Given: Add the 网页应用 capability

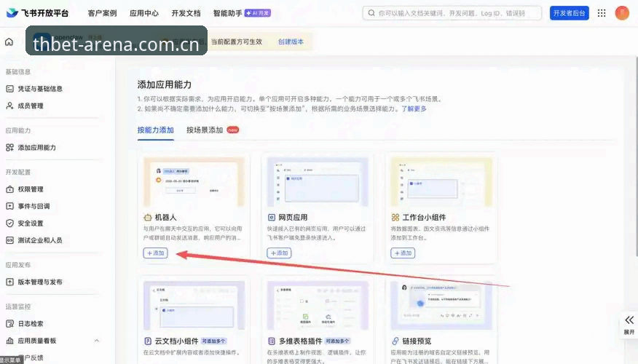Looking at the screenshot, I should pyautogui.click(x=279, y=253).
